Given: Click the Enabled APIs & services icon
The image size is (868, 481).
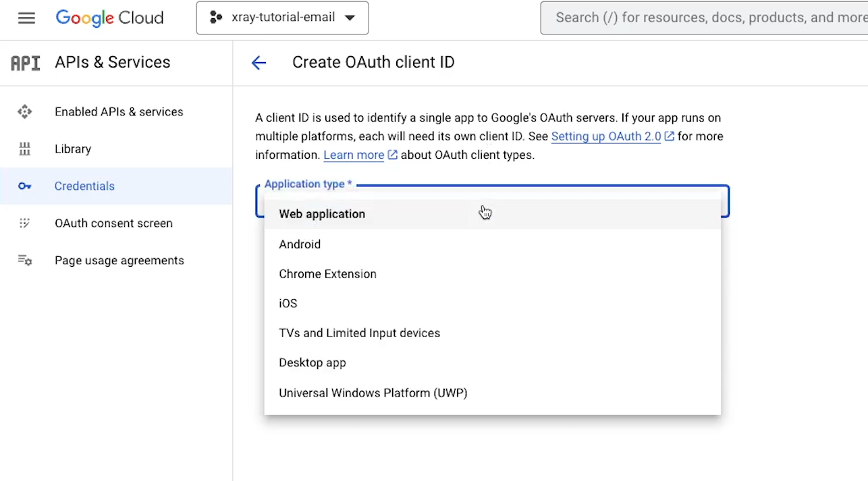Looking at the screenshot, I should (x=25, y=112).
